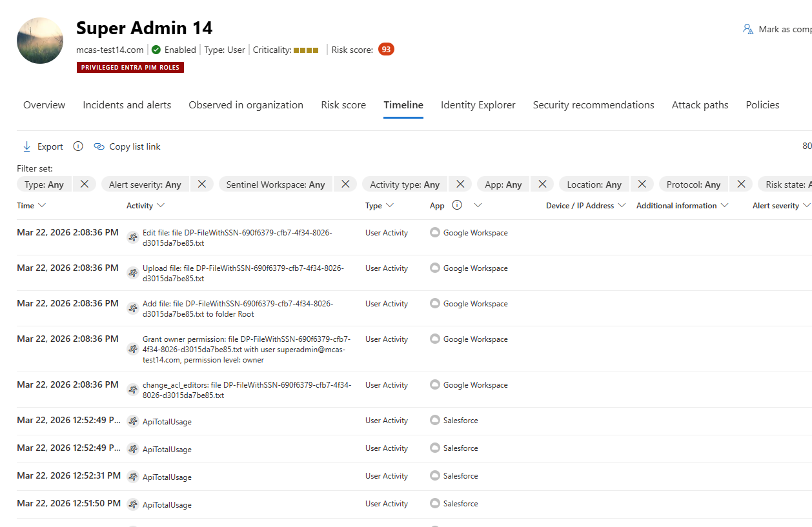Click the red Risk score 93 badge

(x=385, y=48)
